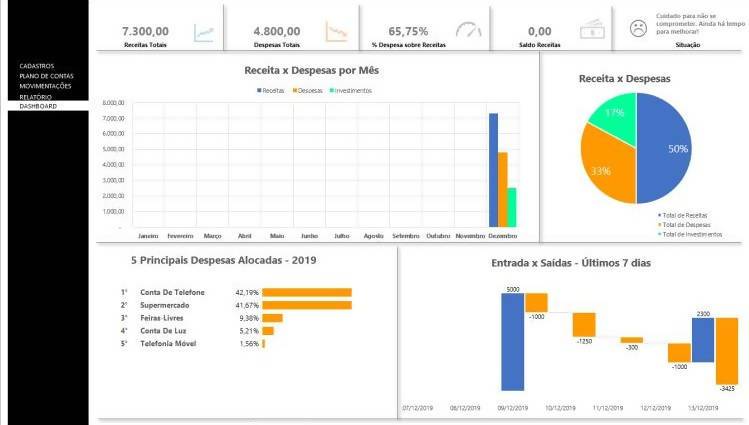The height and width of the screenshot is (425, 749).
Task: Click the 41,67% bar for Supermercado
Action: point(307,305)
